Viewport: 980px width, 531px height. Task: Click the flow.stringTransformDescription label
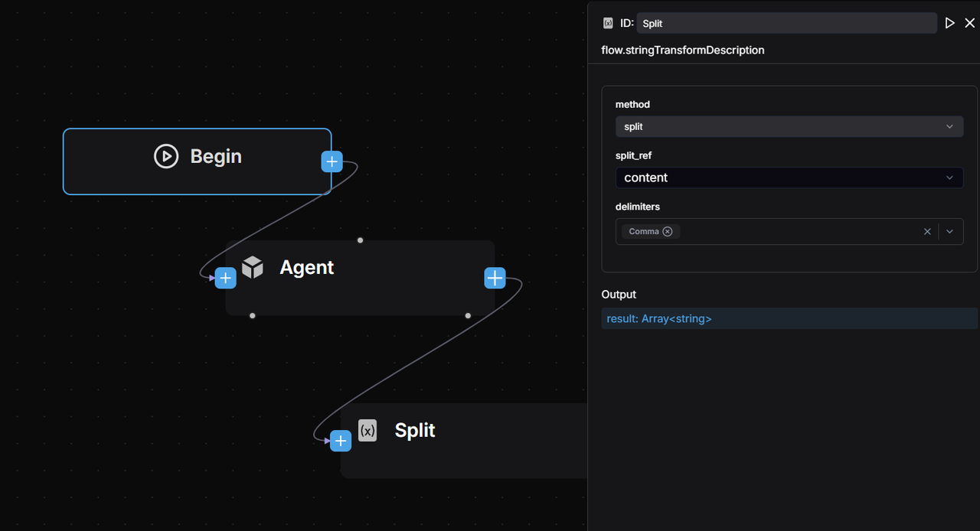pyautogui.click(x=683, y=50)
